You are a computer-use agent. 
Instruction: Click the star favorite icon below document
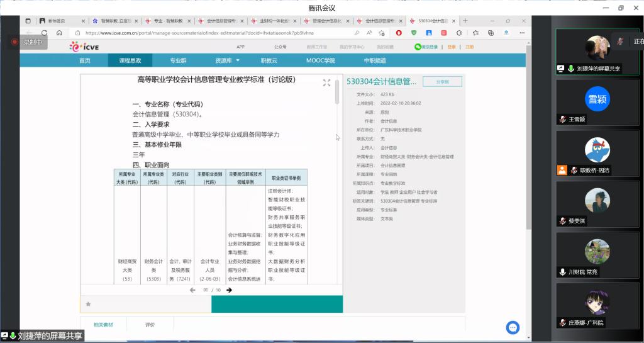click(88, 304)
